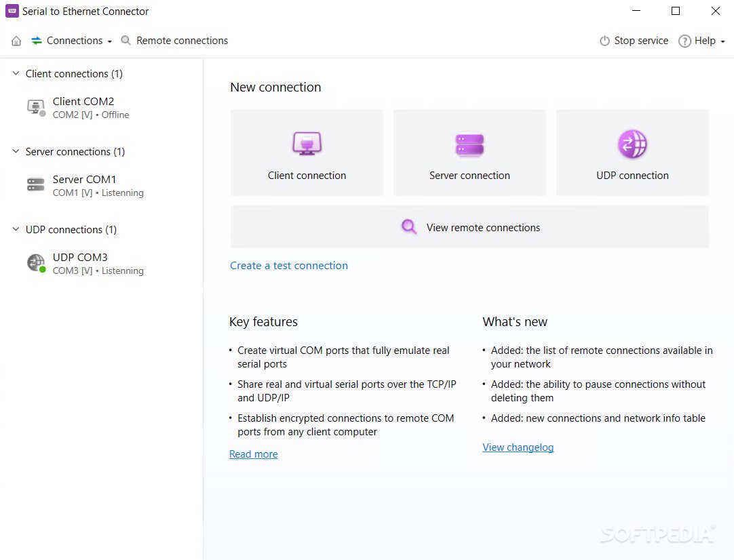The image size is (734, 560).
Task: Create a new UDP connection tile
Action: pyautogui.click(x=632, y=153)
